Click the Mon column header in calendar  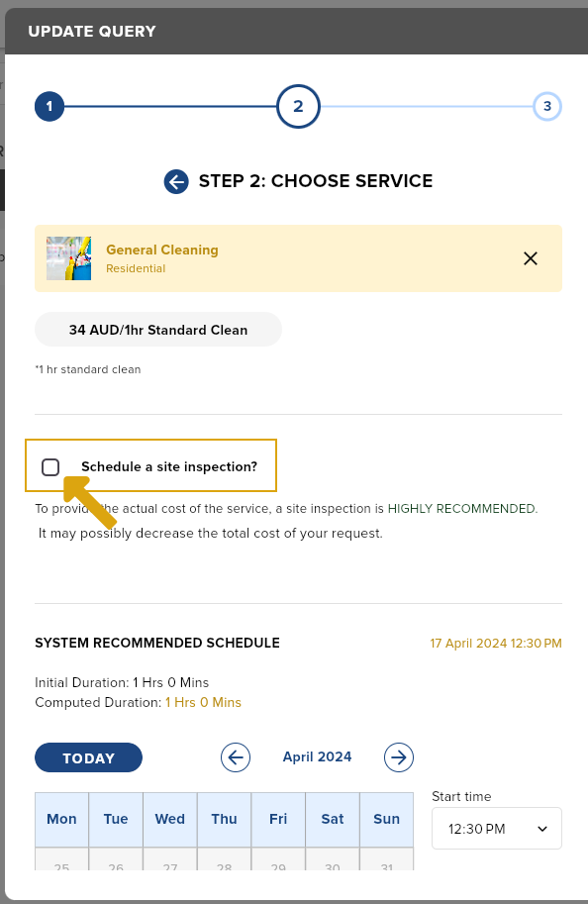click(61, 819)
